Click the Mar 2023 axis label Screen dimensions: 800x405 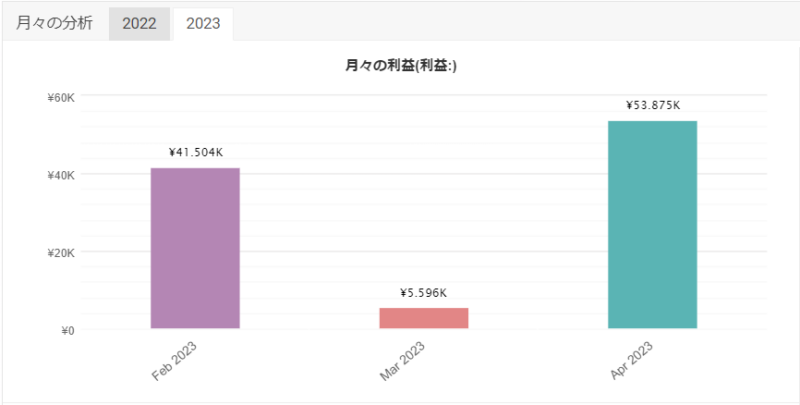403,361
